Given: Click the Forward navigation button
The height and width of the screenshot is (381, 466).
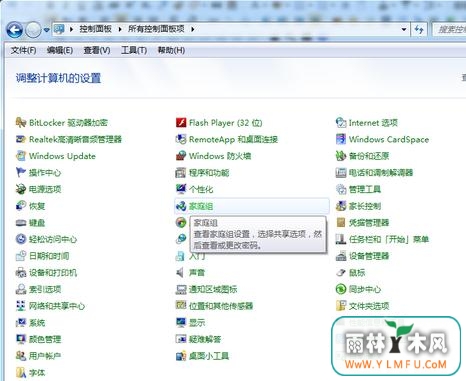Looking at the screenshot, I should pyautogui.click(x=33, y=30).
